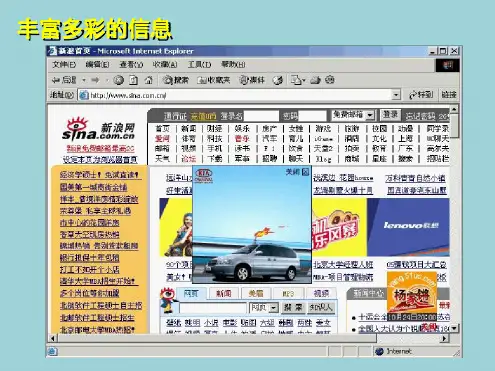
Task: Click the 知识人 button
Action: [x=321, y=307]
